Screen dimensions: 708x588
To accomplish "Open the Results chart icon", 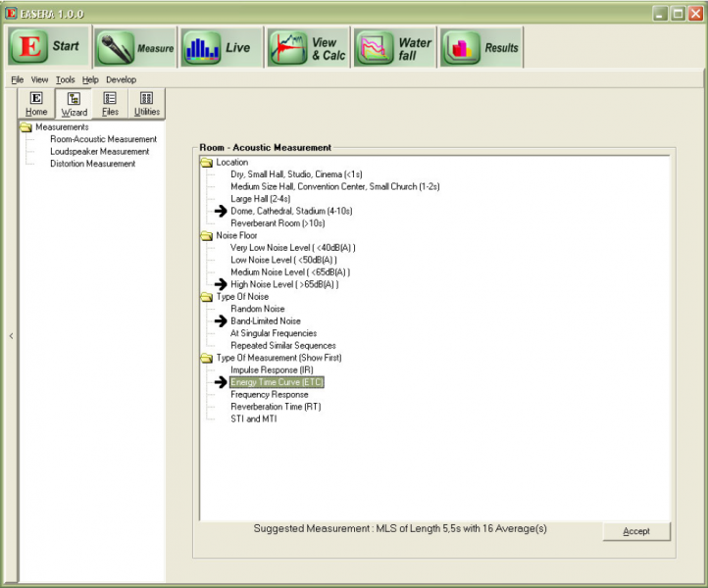I will pyautogui.click(x=461, y=47).
